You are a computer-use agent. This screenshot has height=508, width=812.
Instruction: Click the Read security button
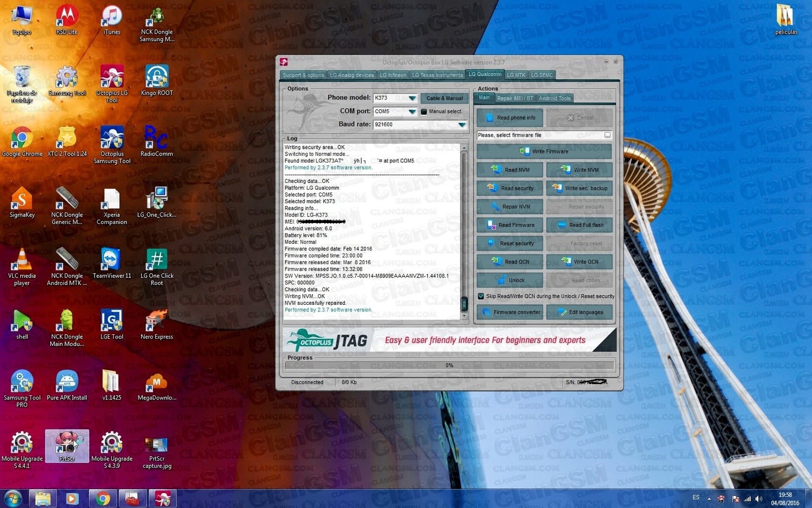pos(510,188)
